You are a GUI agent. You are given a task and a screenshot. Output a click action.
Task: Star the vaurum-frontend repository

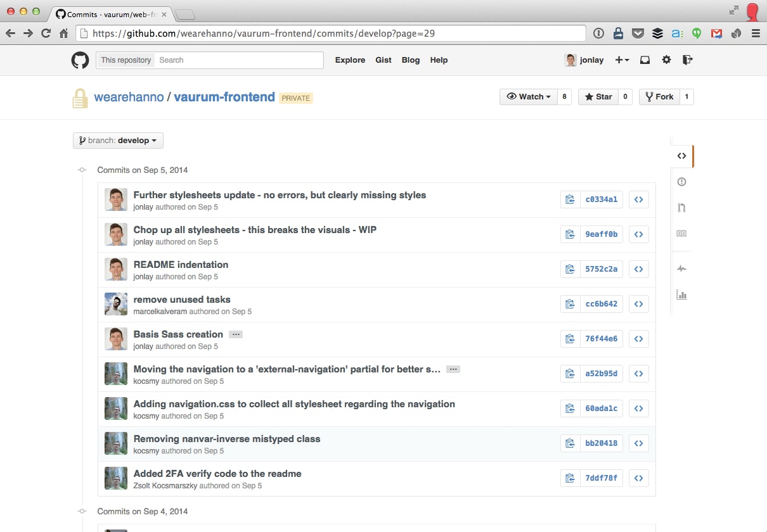tap(598, 97)
